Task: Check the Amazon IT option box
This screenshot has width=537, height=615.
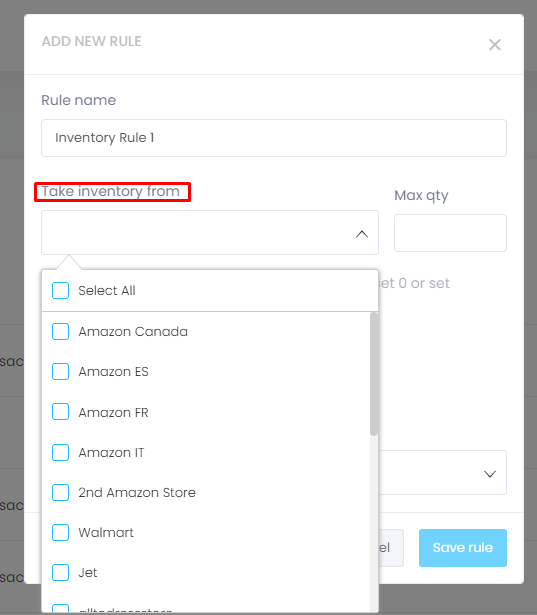Action: 60,452
